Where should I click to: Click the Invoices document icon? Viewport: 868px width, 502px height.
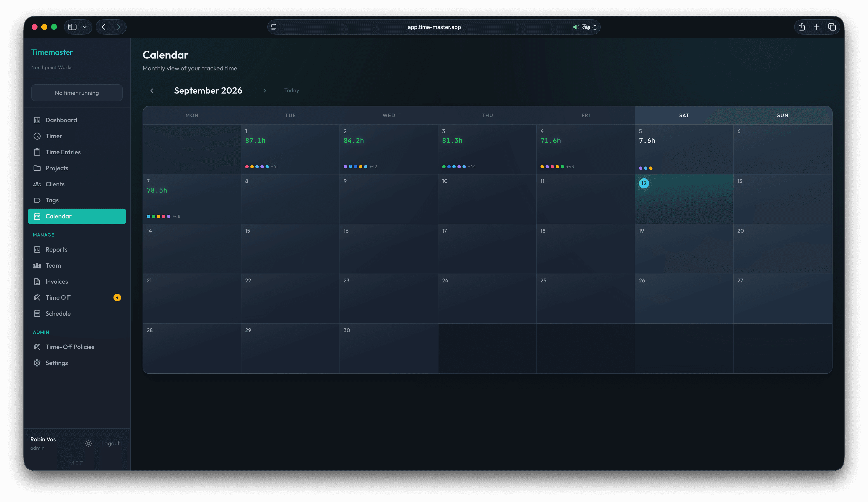pos(37,282)
